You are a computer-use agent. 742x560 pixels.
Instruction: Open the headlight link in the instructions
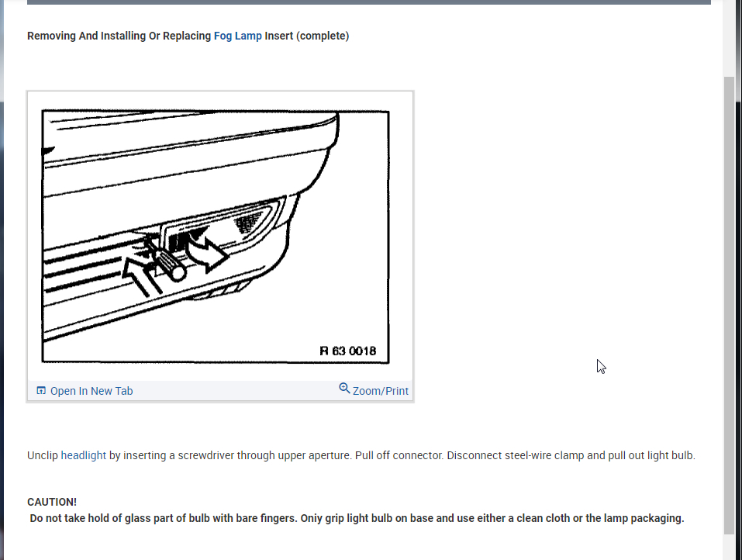(x=83, y=455)
